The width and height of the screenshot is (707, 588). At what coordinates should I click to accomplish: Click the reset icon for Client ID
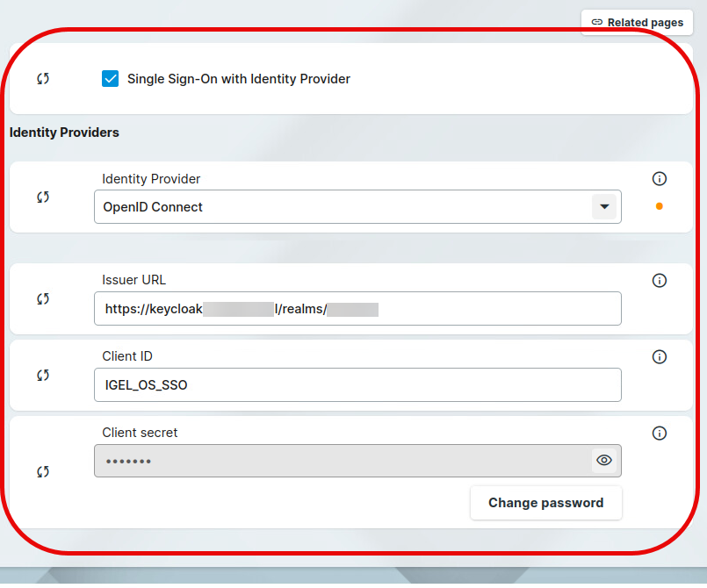43,376
